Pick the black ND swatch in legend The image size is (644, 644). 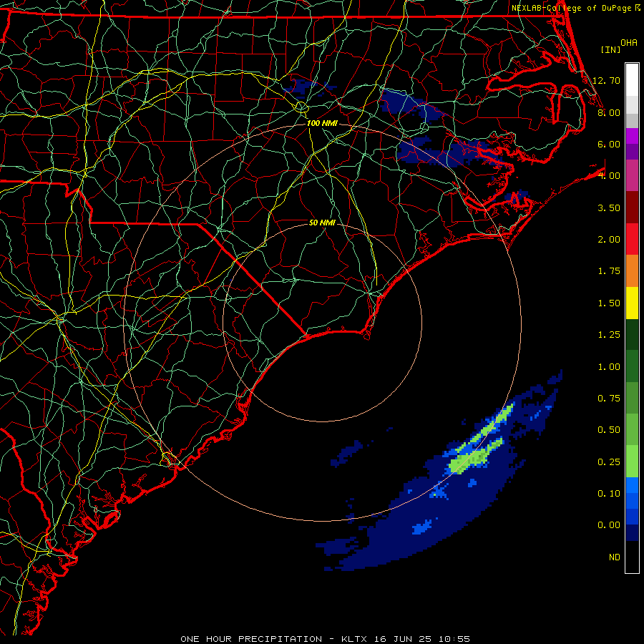click(632, 557)
